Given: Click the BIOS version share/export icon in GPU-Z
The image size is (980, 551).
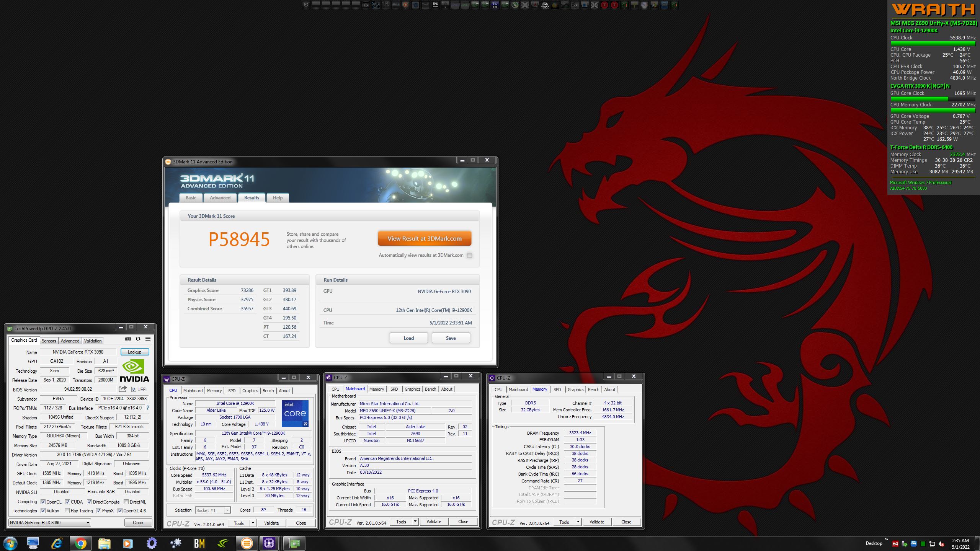Looking at the screenshot, I should click(122, 389).
